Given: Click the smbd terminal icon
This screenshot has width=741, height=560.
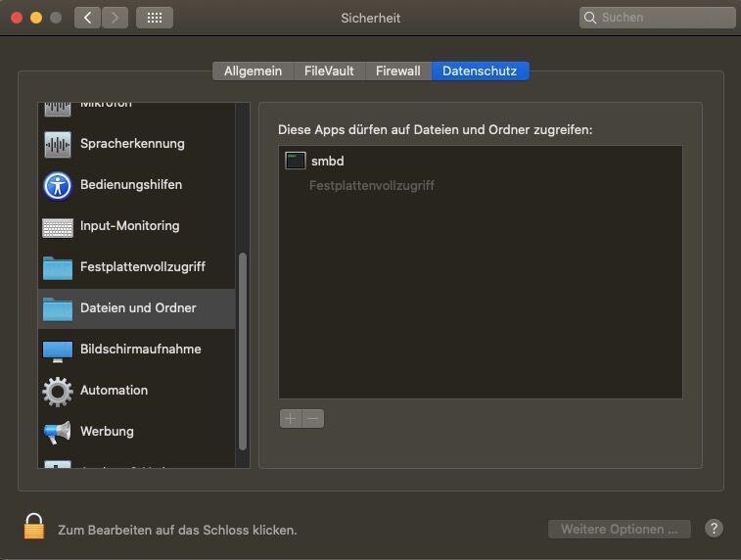Looking at the screenshot, I should point(296,161).
